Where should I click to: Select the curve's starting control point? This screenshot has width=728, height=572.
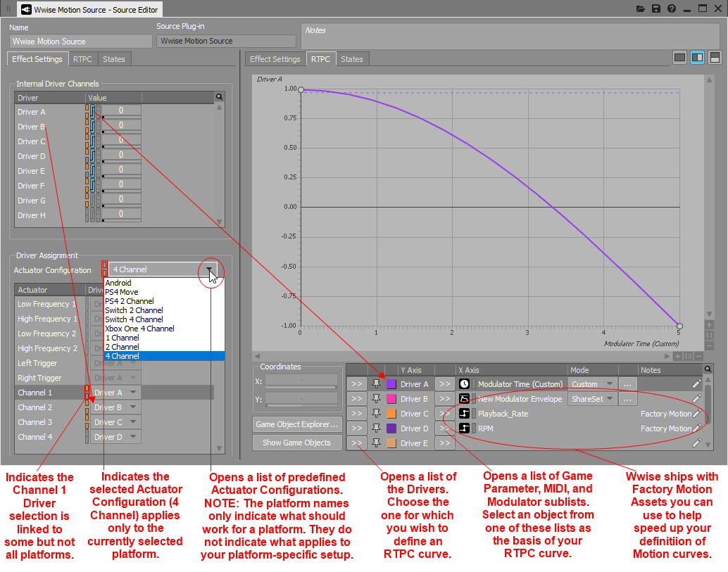pyautogui.click(x=301, y=89)
